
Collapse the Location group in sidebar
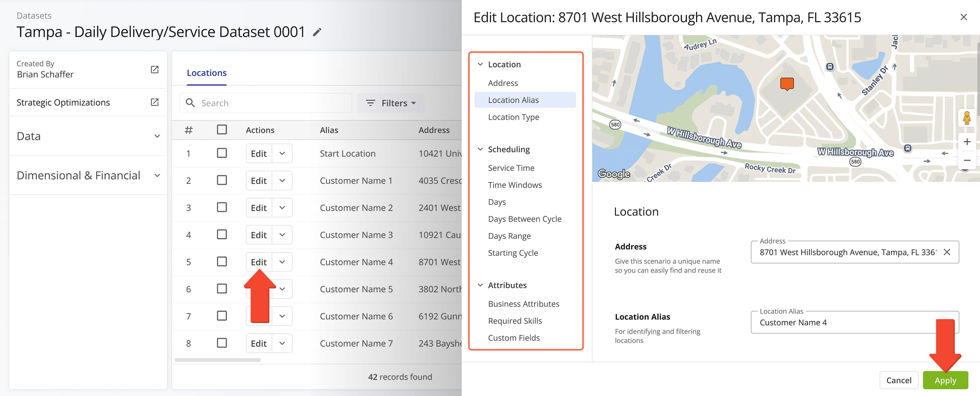pyautogui.click(x=480, y=64)
